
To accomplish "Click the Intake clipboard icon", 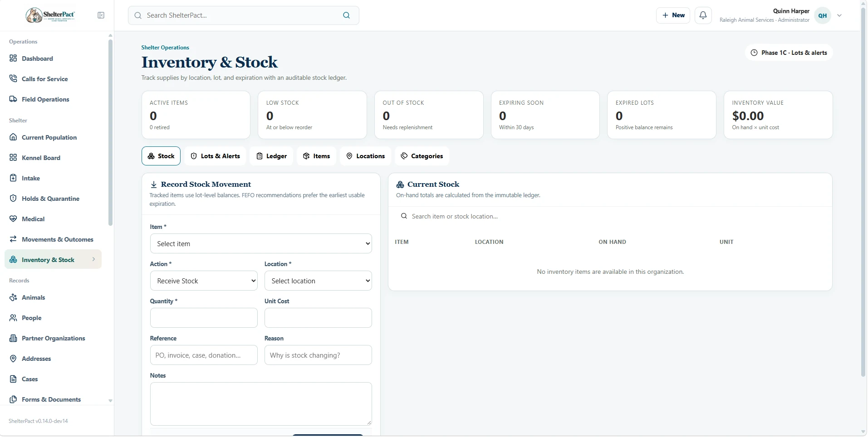I will click(x=13, y=178).
